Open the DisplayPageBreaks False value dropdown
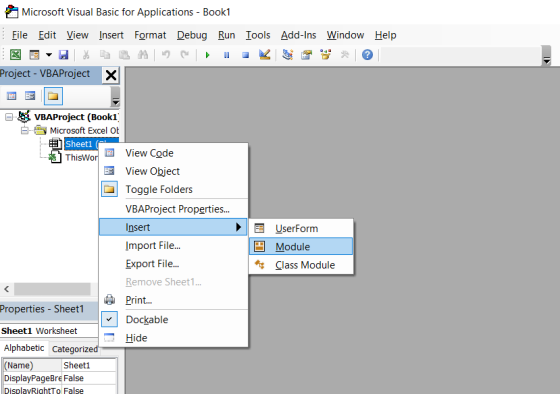 coord(89,378)
